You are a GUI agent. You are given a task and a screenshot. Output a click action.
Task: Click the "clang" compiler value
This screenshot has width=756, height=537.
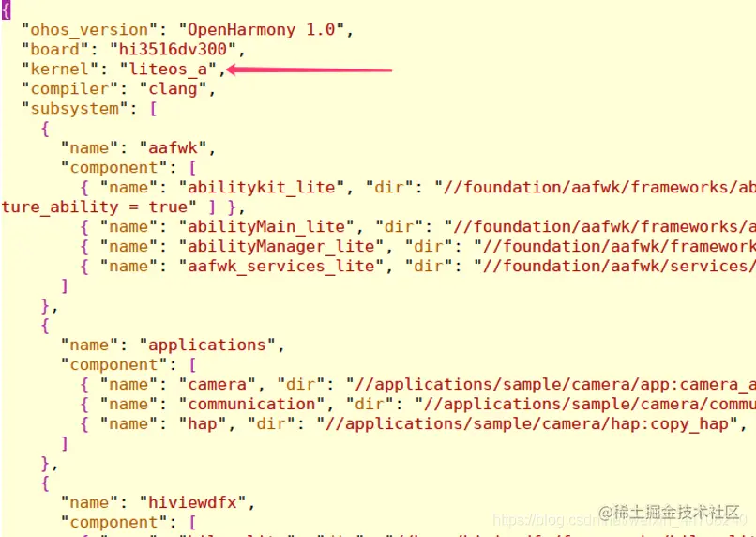[174, 89]
